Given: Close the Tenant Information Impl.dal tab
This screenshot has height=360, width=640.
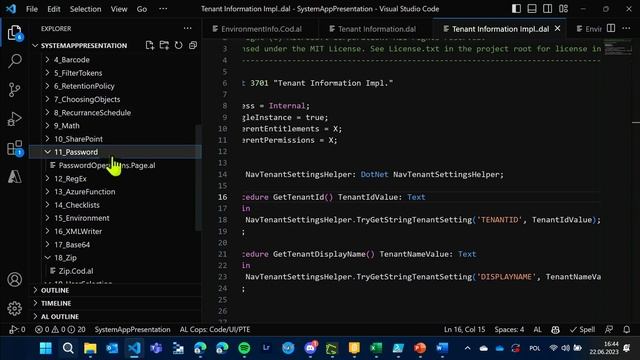Looking at the screenshot, I should pyautogui.click(x=558, y=29).
